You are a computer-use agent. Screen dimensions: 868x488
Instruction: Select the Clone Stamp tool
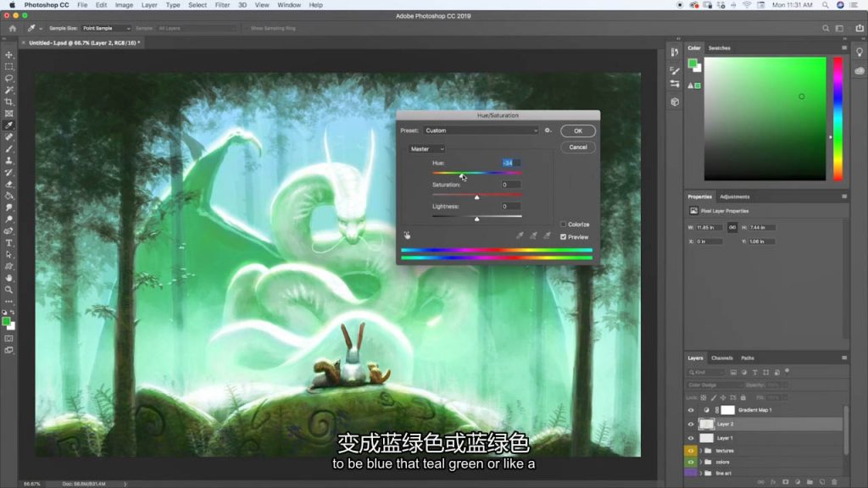[8, 160]
